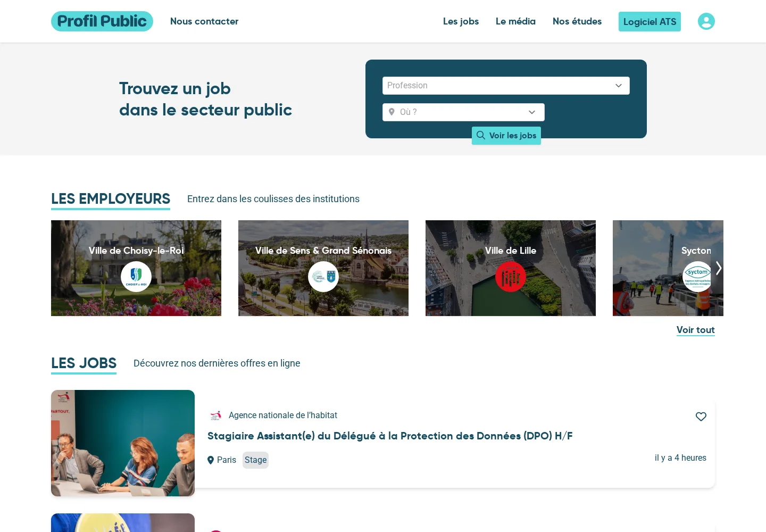This screenshot has height=532, width=766.
Task: Click the red Ville de Lille logo badge
Action: click(x=511, y=277)
